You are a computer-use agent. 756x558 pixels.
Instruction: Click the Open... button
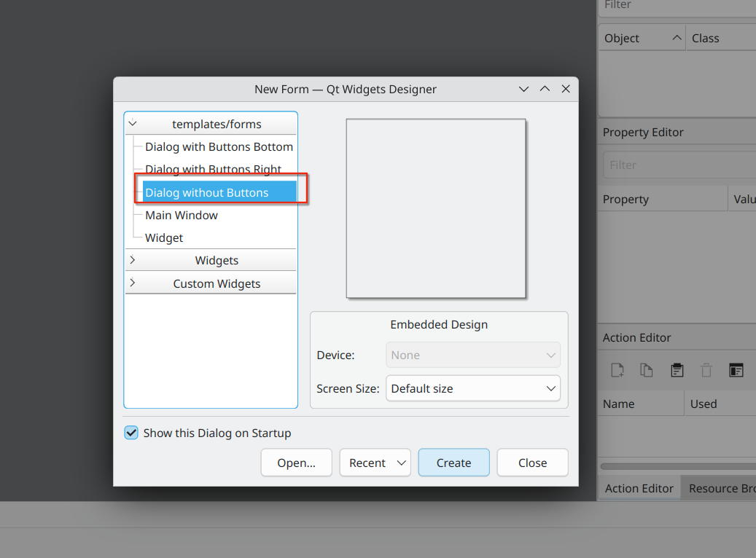click(x=297, y=463)
